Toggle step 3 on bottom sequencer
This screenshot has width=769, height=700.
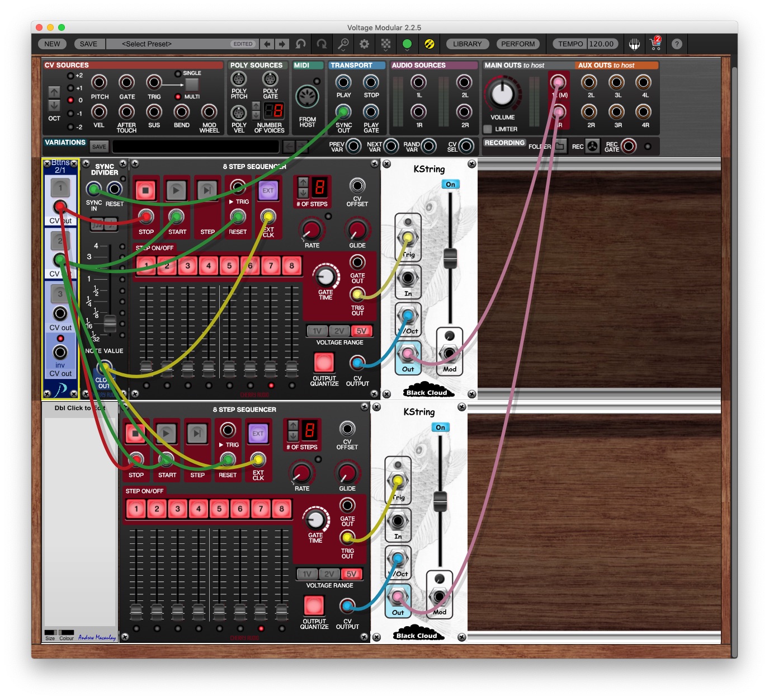tap(178, 509)
